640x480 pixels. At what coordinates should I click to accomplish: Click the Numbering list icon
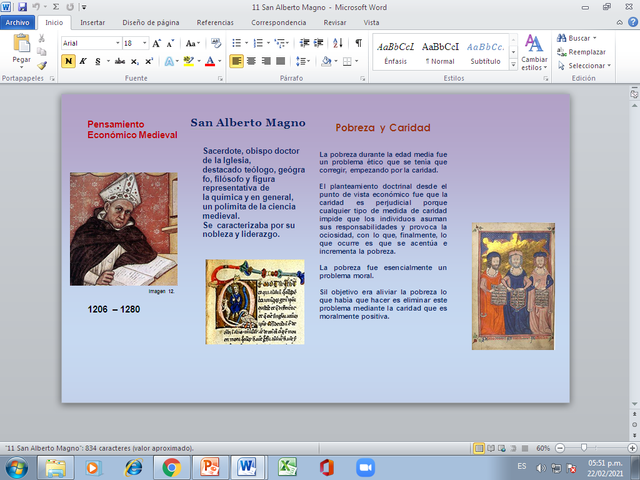pos(258,43)
